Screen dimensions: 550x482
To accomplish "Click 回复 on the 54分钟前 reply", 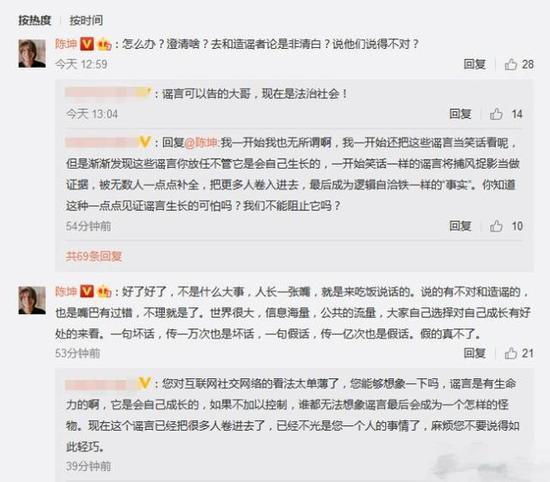I will [460, 226].
